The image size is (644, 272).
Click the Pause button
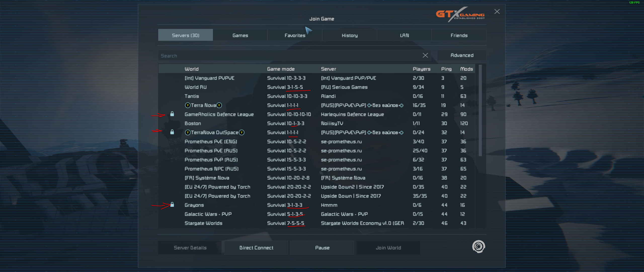[322, 248]
